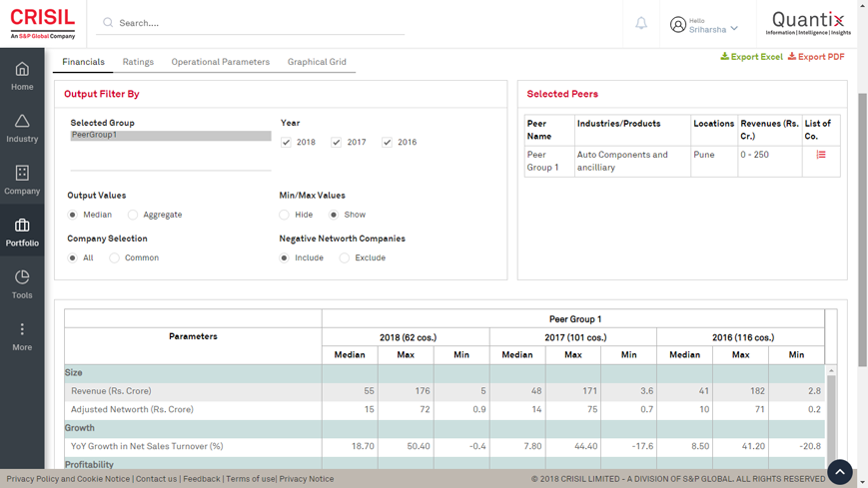Open Peer Group 1 company list icon
The image size is (868, 488).
click(x=821, y=155)
